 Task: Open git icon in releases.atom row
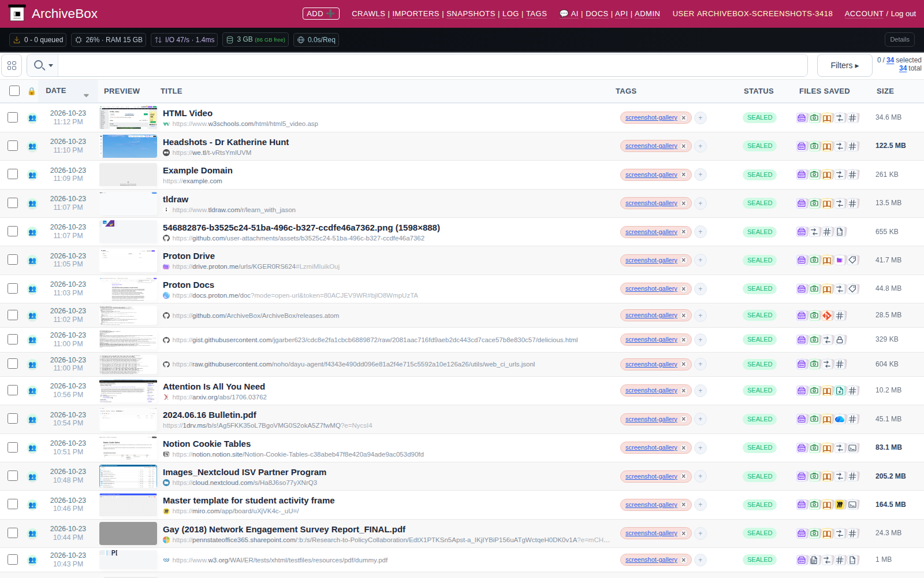[827, 316]
